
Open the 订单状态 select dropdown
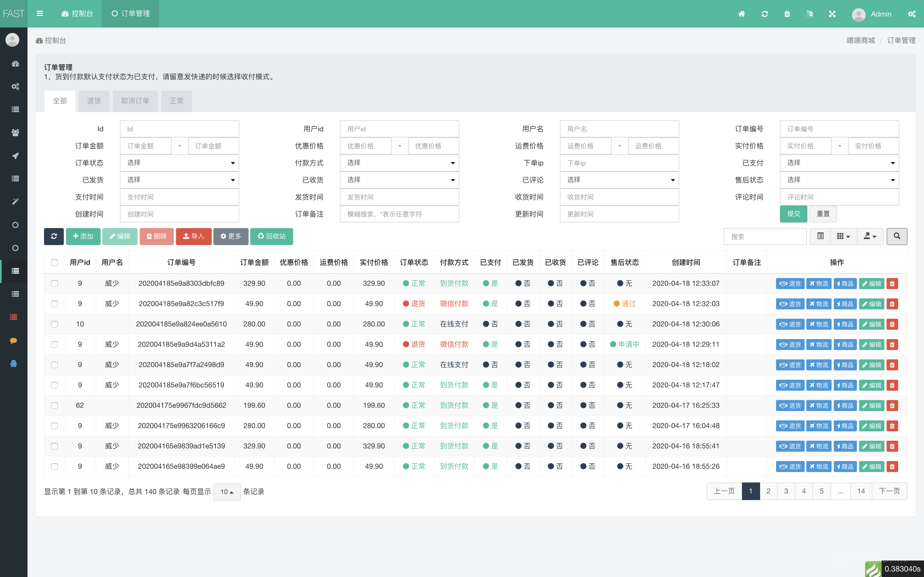click(180, 163)
